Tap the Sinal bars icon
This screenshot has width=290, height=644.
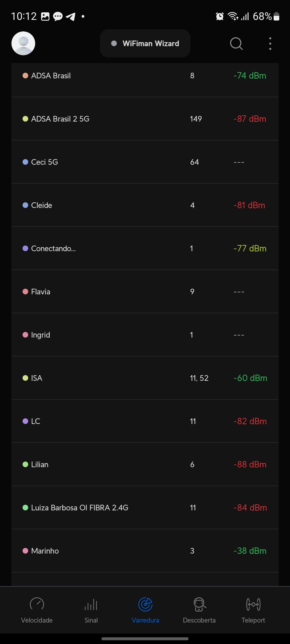pyautogui.click(x=91, y=605)
